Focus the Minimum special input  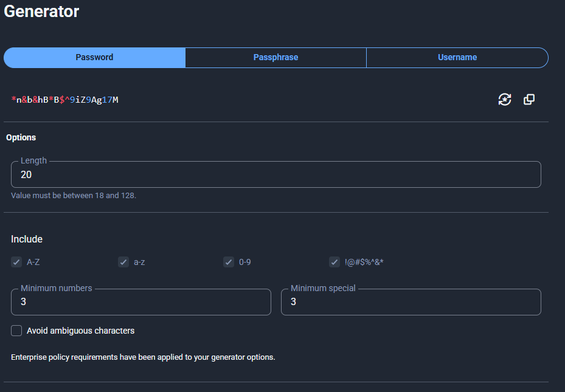[411, 302]
